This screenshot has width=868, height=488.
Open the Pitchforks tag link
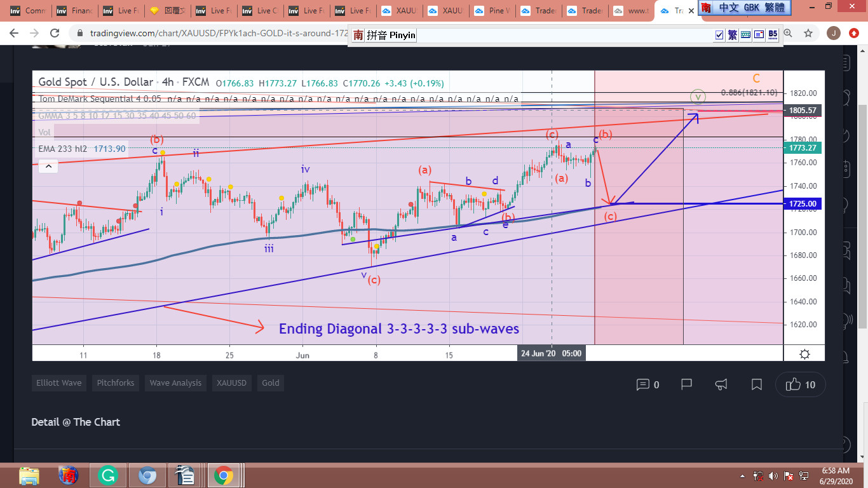(x=116, y=383)
